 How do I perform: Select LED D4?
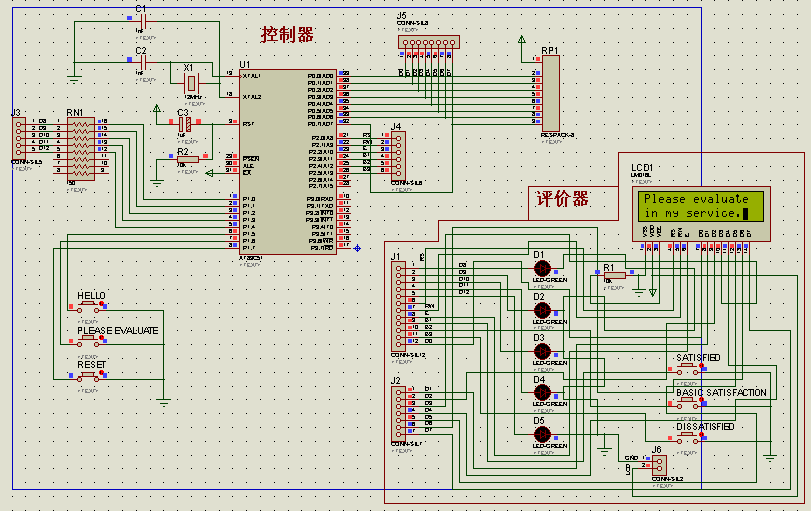542,393
